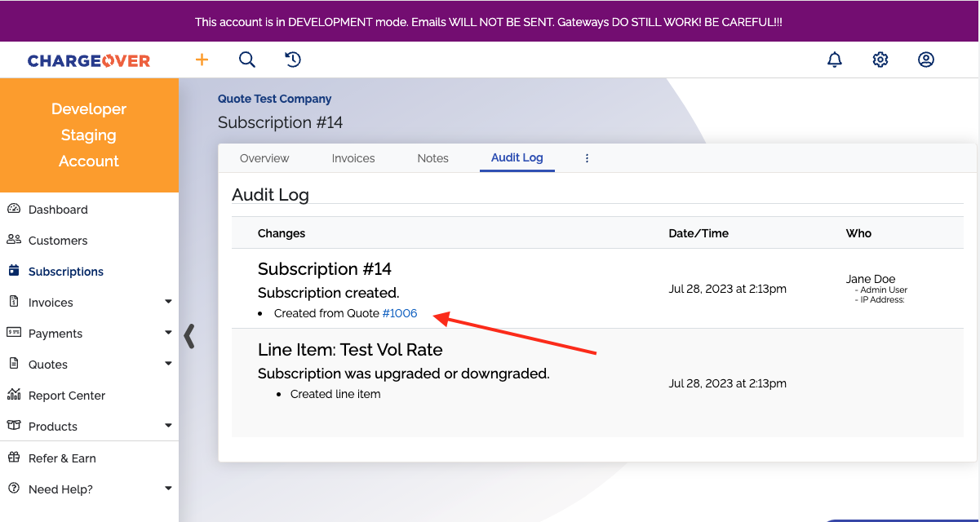Click the Invoices document icon
The image size is (980, 522).
click(x=14, y=302)
